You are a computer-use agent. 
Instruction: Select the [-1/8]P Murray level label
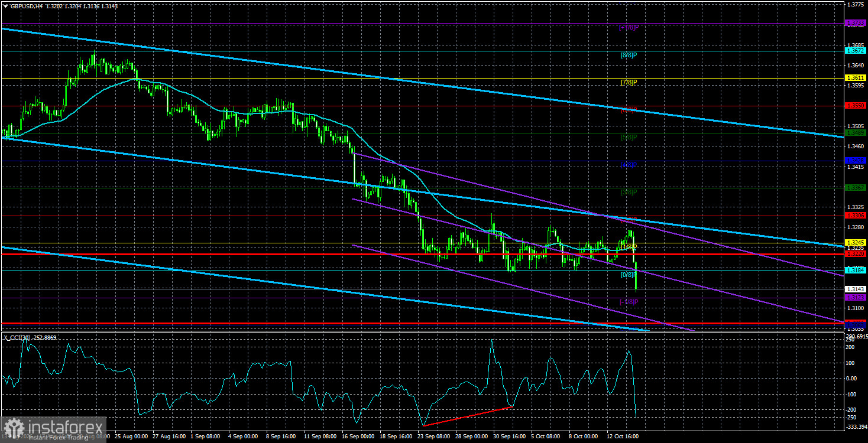(x=629, y=302)
